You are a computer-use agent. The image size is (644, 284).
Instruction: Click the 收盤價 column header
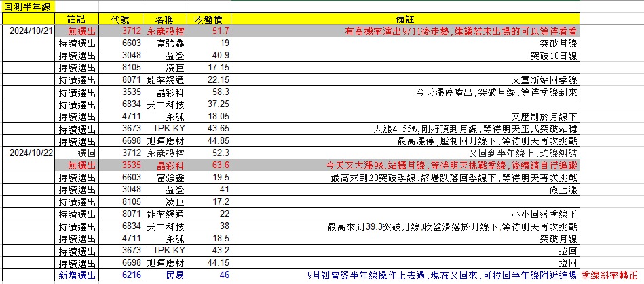coord(209,19)
